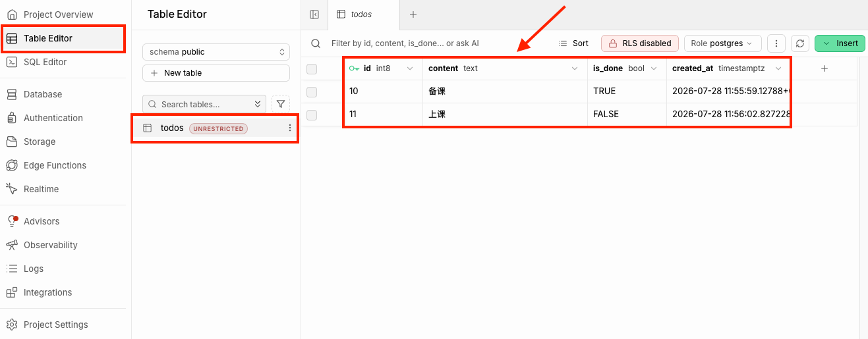
Task: Open Logs from the sidebar
Action: tap(34, 269)
